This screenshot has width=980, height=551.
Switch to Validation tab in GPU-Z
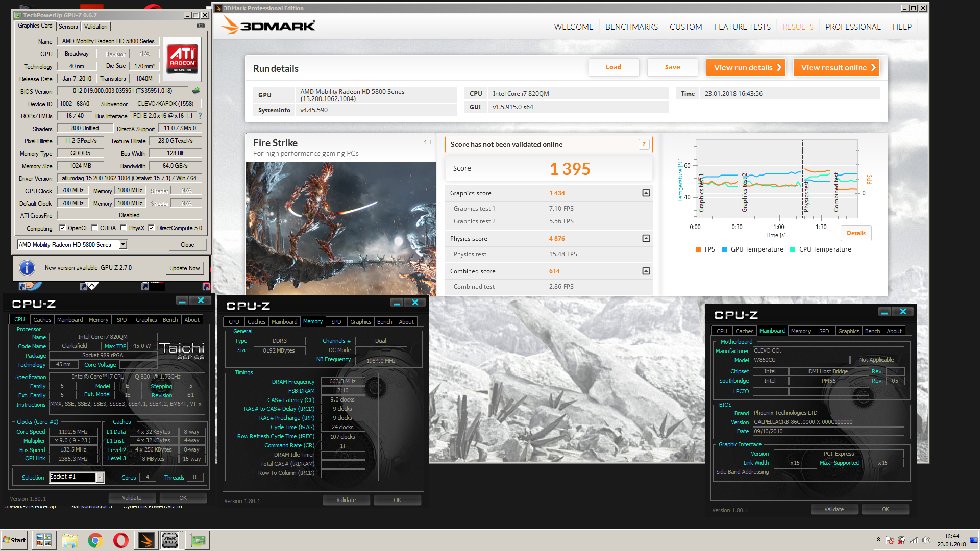point(96,27)
